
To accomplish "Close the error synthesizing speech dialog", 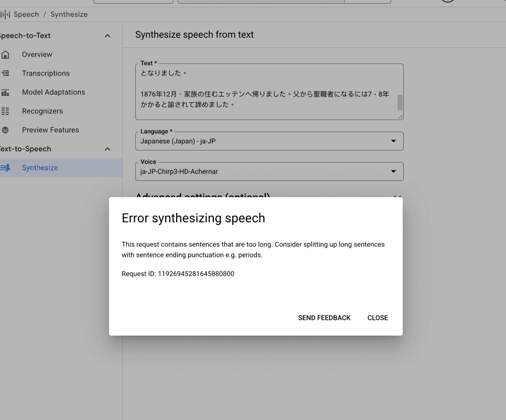I will (378, 318).
